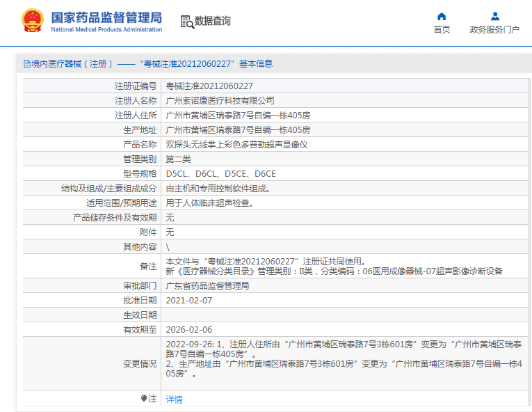Viewport: 532px width, 412px height.
Task: Click 国家药品监督管理局 site title
Action: point(106,17)
